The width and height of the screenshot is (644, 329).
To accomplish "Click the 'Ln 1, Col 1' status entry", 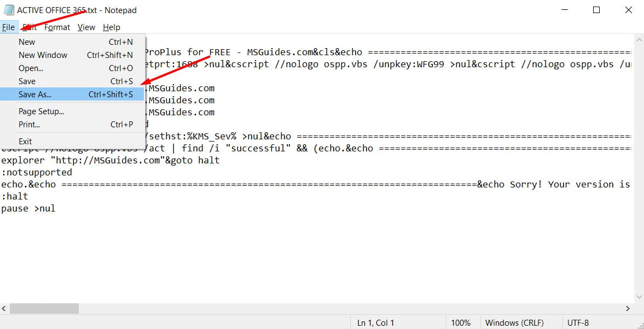I will [x=376, y=323].
